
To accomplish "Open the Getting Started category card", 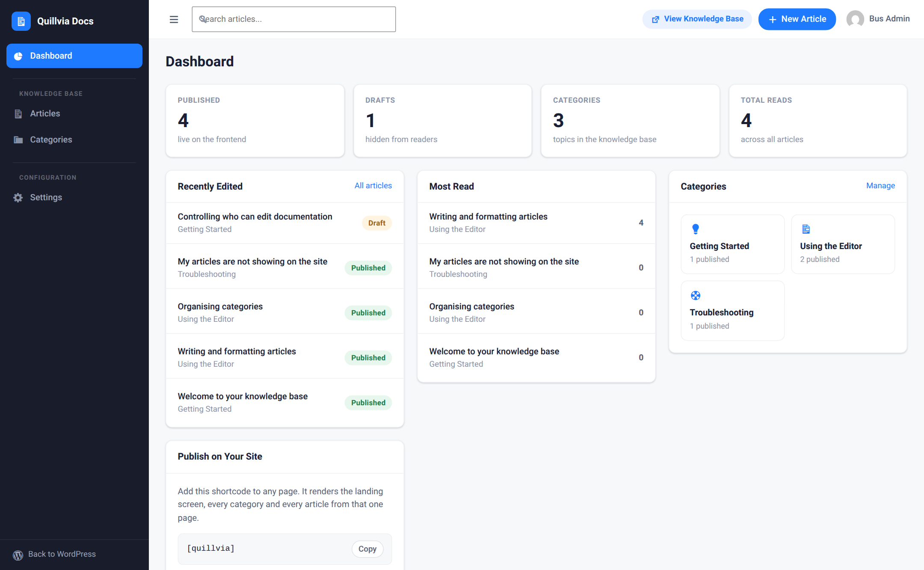I will tap(732, 244).
